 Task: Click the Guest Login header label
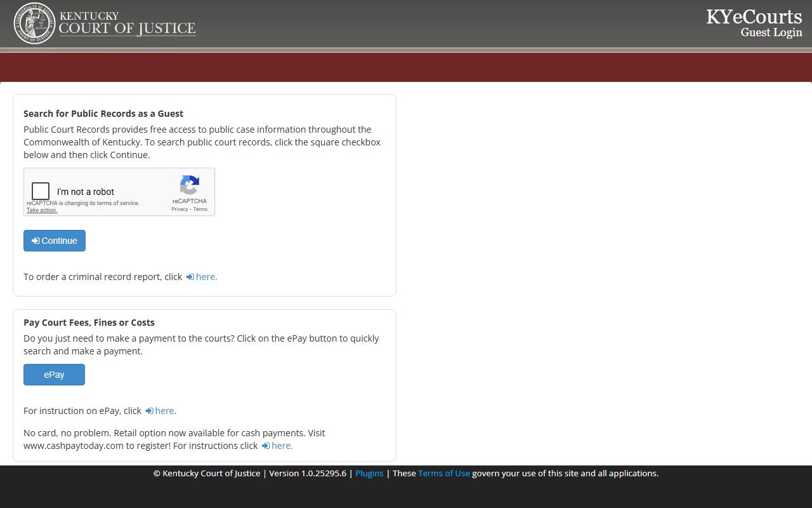(x=771, y=32)
